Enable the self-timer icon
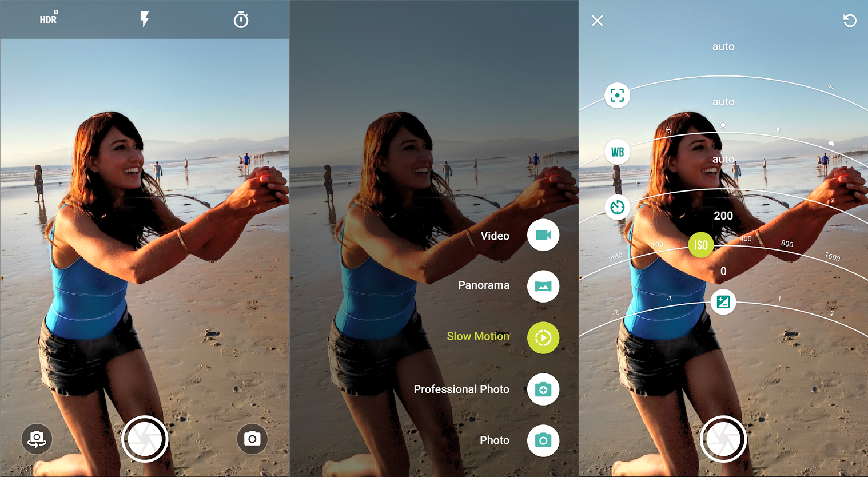Viewport: 868px width, 477px height. [241, 20]
